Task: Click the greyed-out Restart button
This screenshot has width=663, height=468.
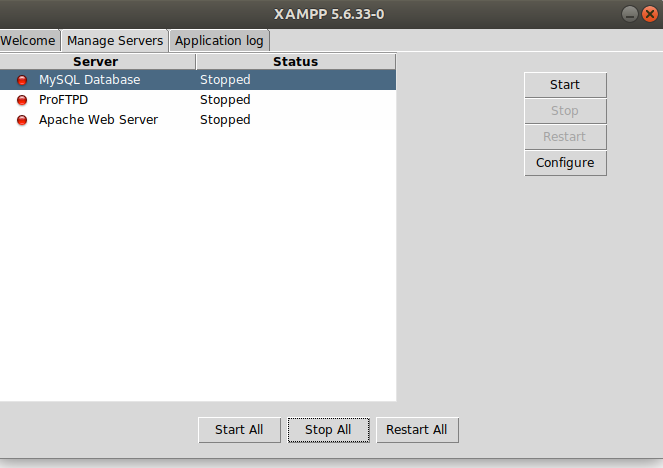Action: coord(565,137)
